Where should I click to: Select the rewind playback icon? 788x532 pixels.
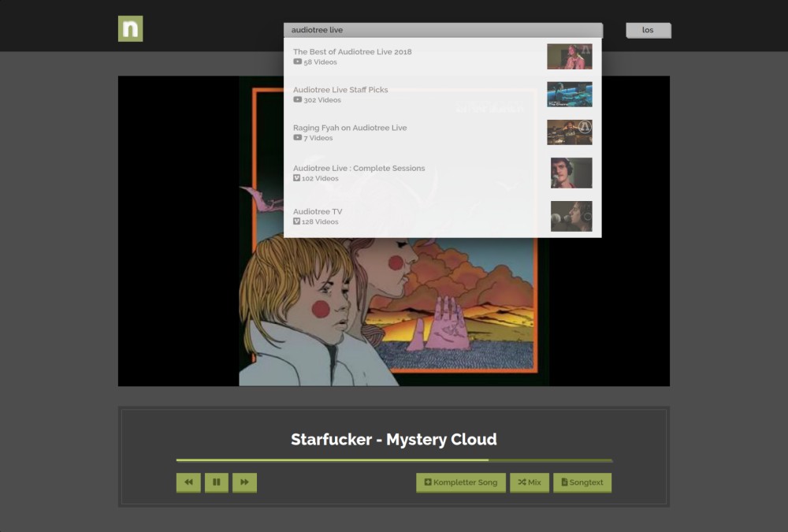click(188, 482)
